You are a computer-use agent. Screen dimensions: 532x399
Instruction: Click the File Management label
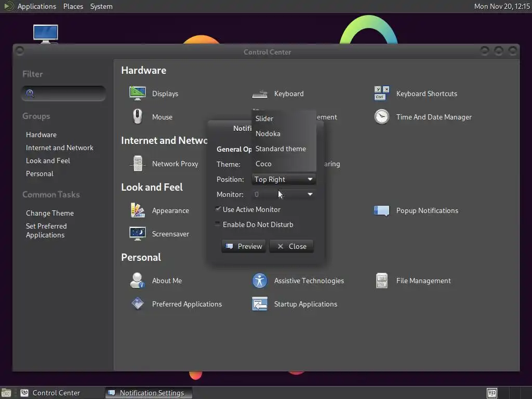pos(423,281)
